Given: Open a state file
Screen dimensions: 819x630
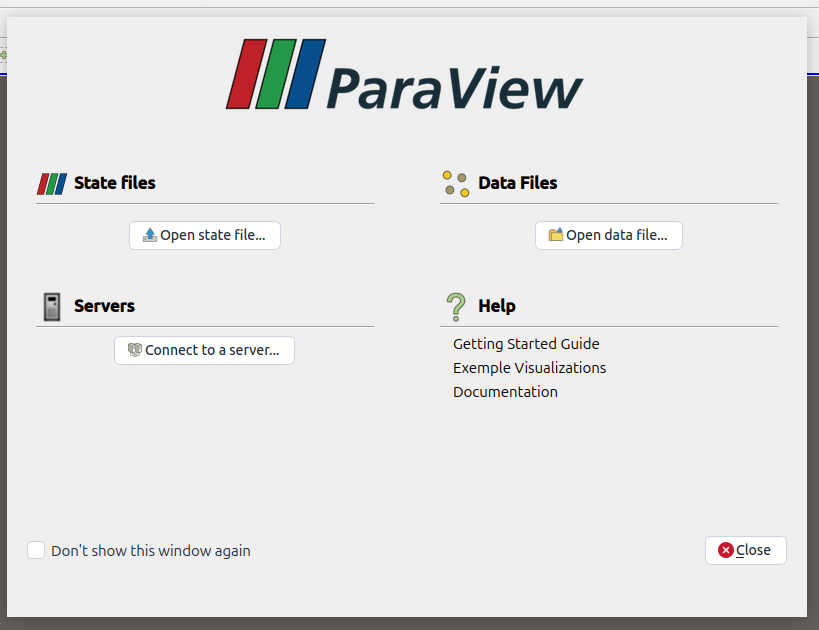Looking at the screenshot, I should (x=205, y=235).
